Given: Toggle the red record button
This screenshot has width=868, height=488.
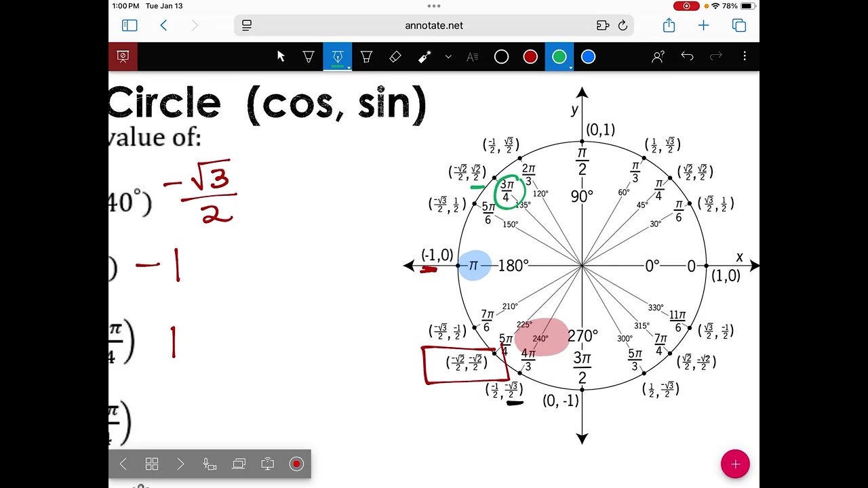Looking at the screenshot, I should pos(296,464).
